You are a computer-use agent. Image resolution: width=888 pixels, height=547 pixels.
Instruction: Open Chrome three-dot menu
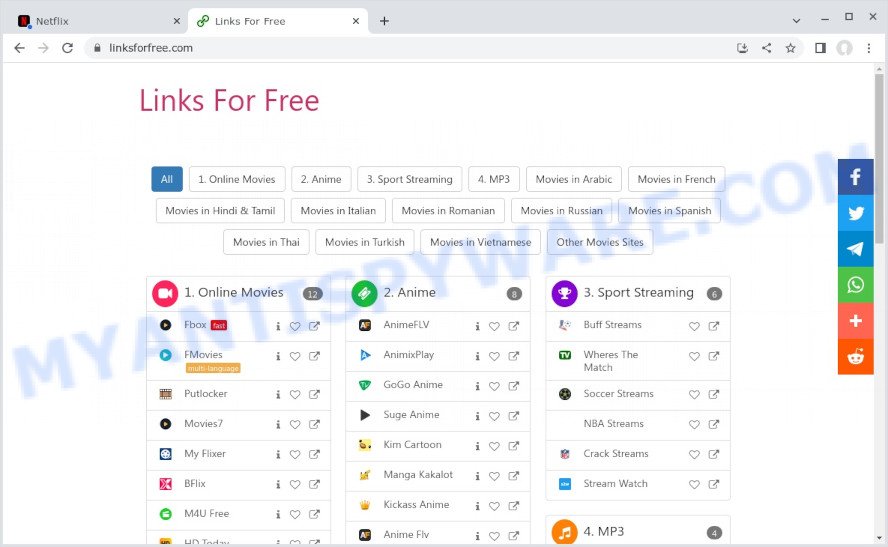pos(869,48)
